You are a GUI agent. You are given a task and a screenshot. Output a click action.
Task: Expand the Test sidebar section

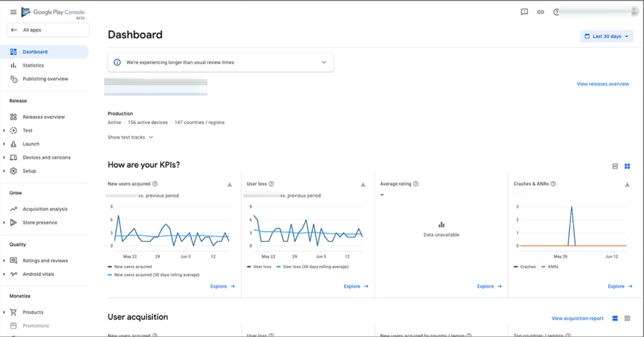[4, 131]
